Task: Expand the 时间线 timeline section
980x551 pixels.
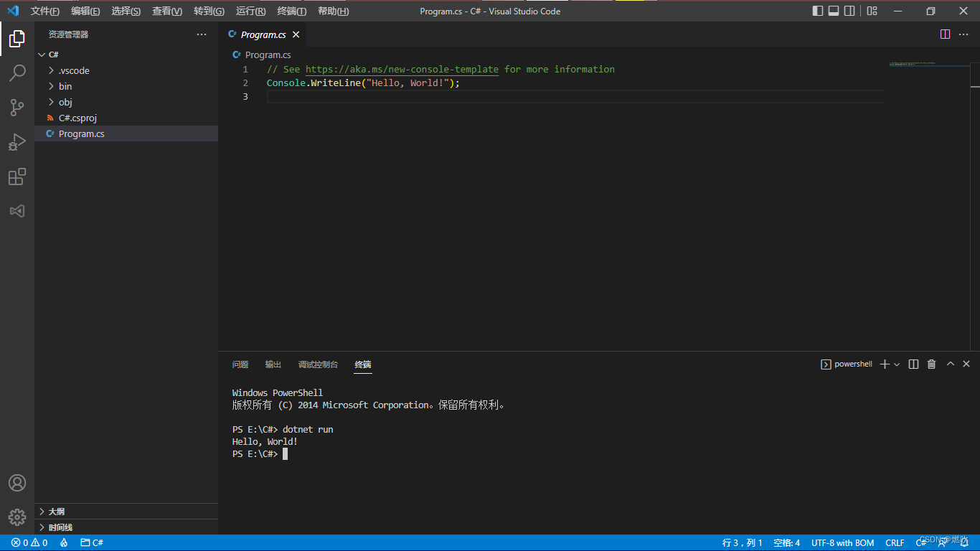Action: (x=126, y=527)
